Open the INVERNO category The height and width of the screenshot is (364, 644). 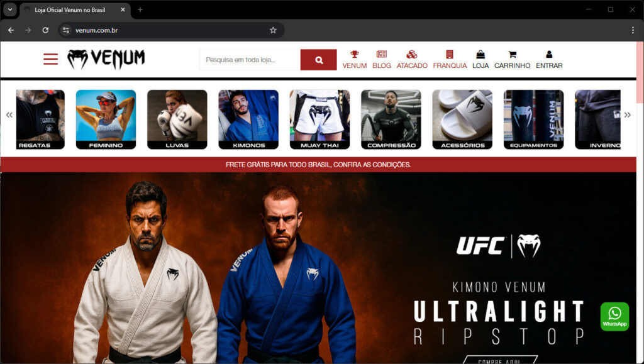pos(598,119)
